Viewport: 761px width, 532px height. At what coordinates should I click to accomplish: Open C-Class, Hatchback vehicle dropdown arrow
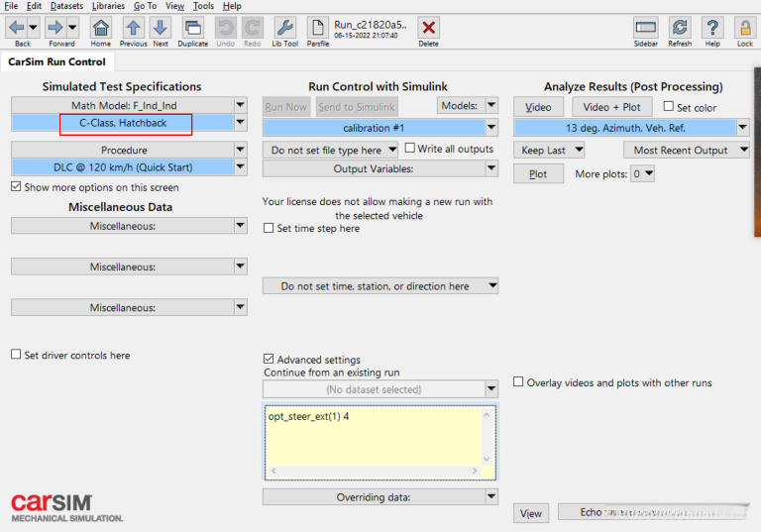[240, 122]
